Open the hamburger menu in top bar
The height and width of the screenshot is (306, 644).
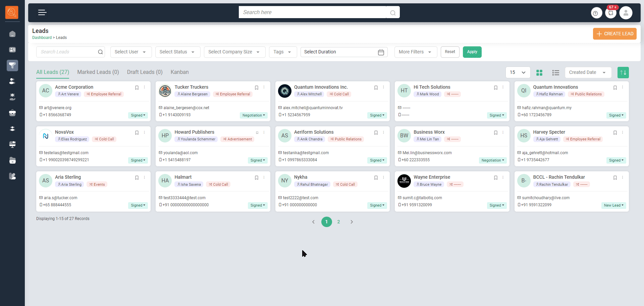click(x=42, y=13)
